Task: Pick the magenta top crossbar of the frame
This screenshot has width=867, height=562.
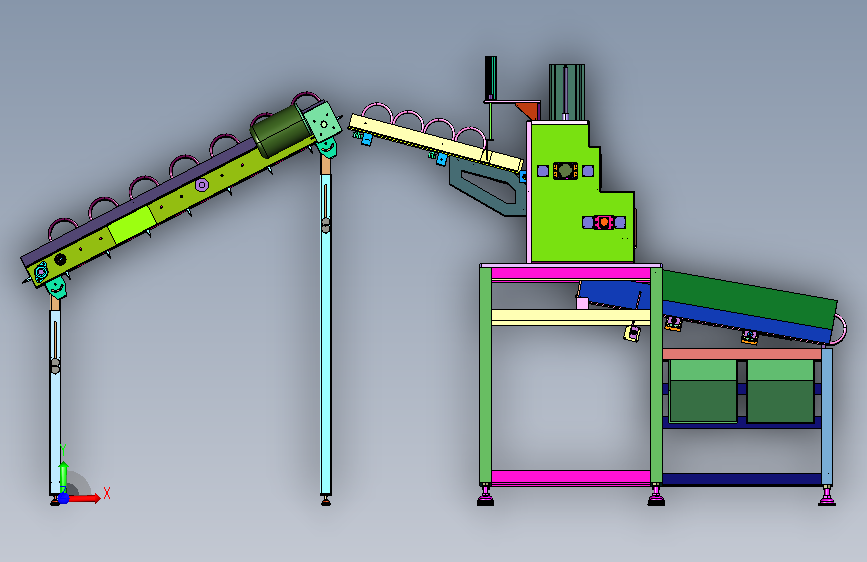Action: 570,273
